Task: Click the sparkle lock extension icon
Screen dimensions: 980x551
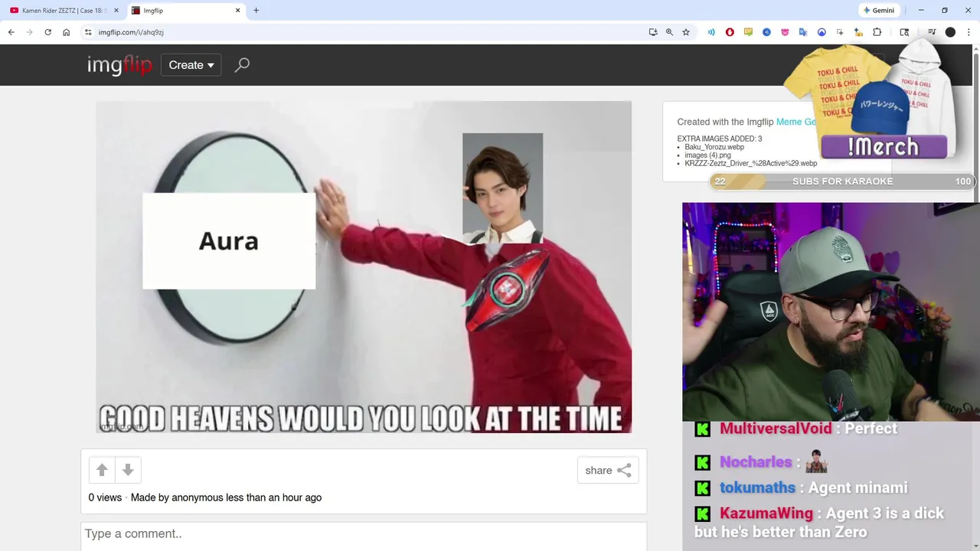Action: (858, 32)
